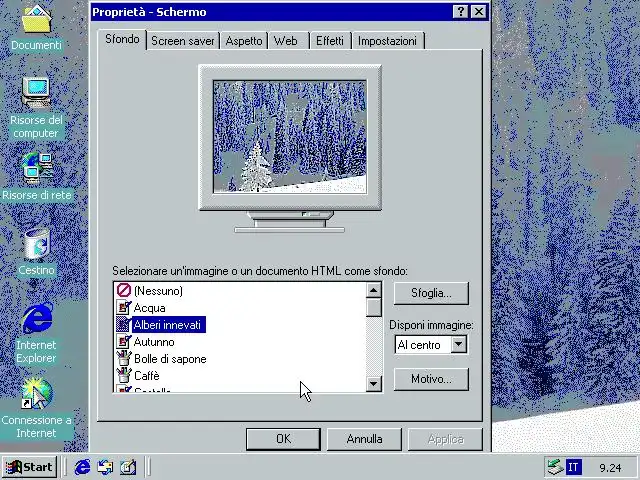Click the IT keyboard language indicator
Screen dimensions: 640x480
point(573,467)
